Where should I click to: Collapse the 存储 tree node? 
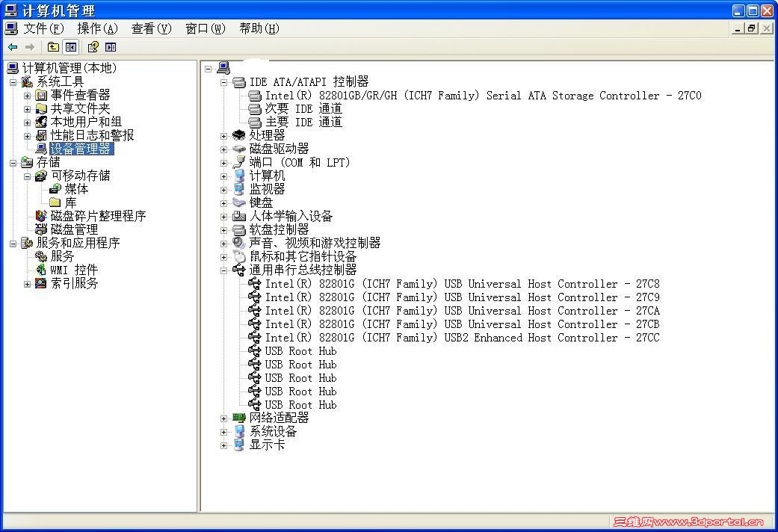[13, 163]
